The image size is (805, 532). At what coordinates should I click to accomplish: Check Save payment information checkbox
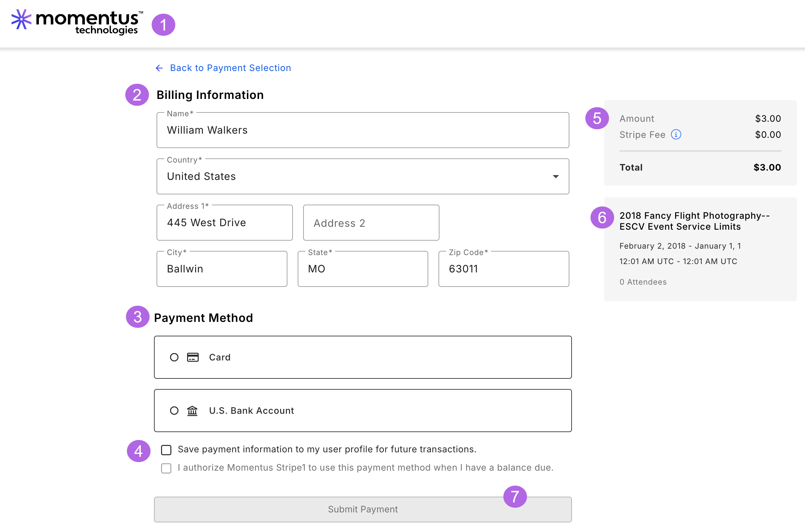click(x=166, y=450)
